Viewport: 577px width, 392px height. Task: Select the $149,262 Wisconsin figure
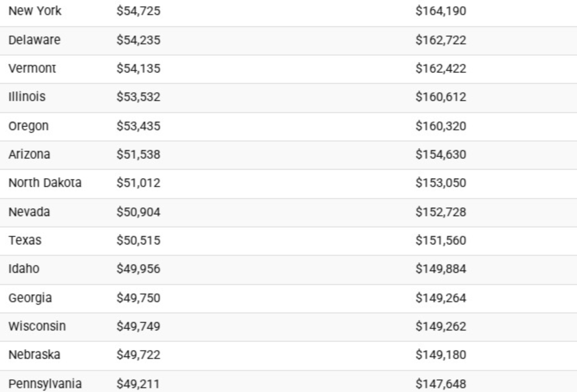pyautogui.click(x=440, y=326)
